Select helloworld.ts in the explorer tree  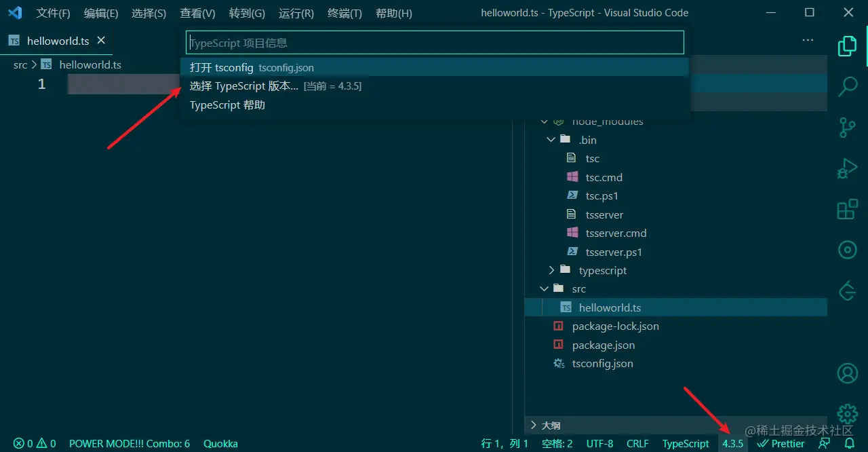(x=676, y=307)
